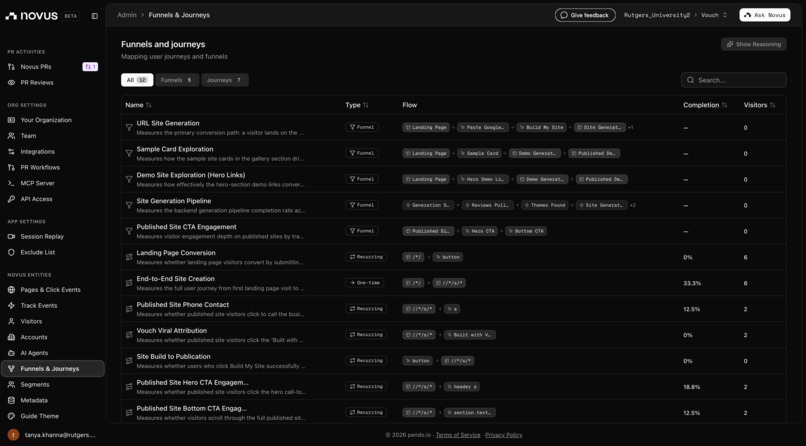Switch to the Funnels 5 tab

coord(177,80)
